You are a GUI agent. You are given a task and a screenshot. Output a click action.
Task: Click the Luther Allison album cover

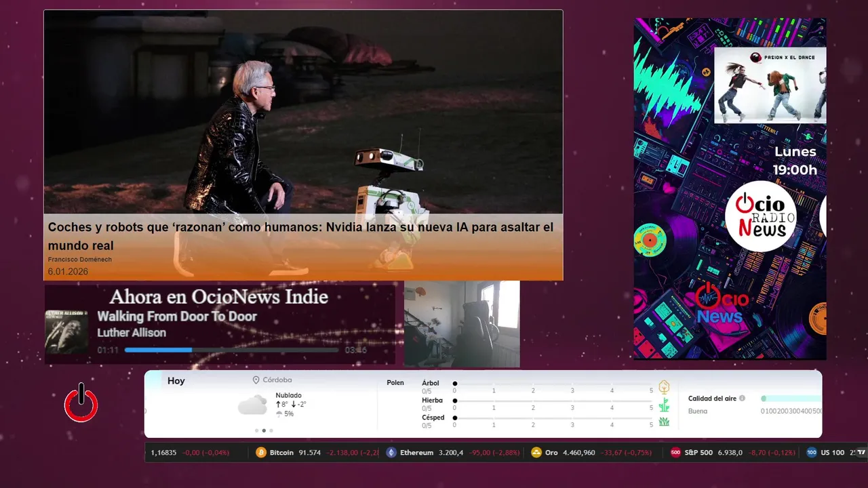click(66, 331)
